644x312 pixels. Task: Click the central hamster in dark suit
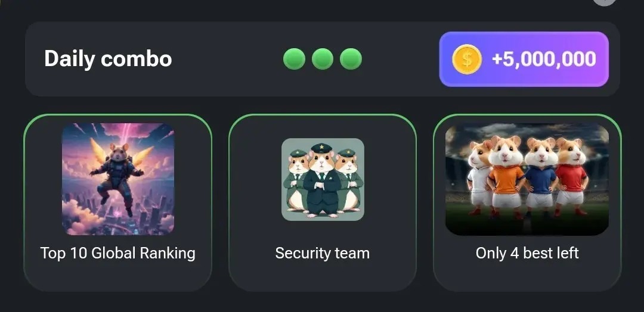323,181
